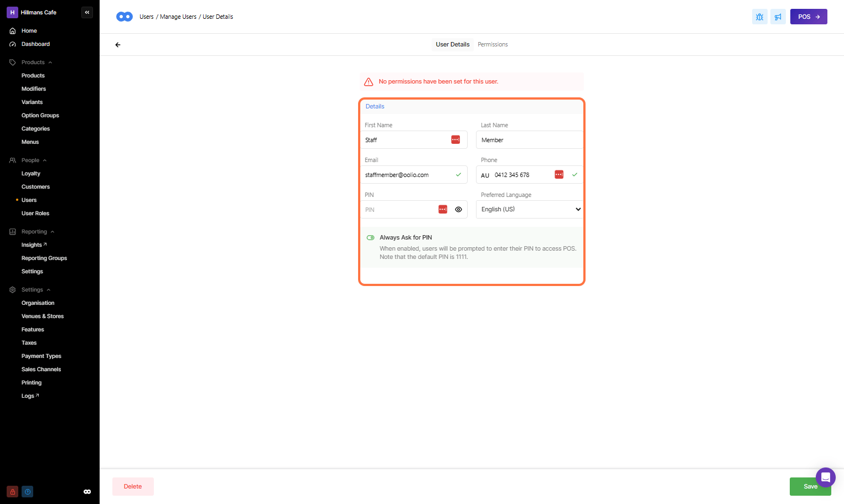Open the POS button
The image size is (844, 504).
(x=809, y=17)
